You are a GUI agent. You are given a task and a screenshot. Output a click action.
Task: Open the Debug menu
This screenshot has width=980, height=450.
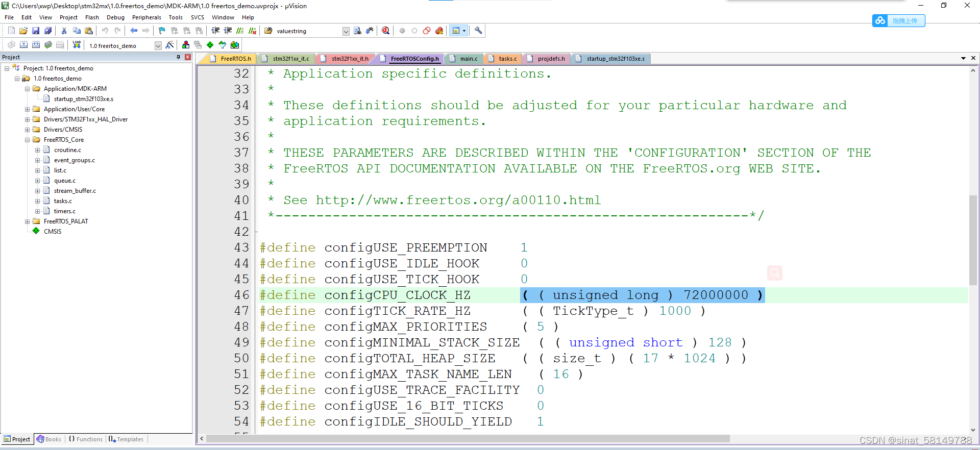coord(115,17)
